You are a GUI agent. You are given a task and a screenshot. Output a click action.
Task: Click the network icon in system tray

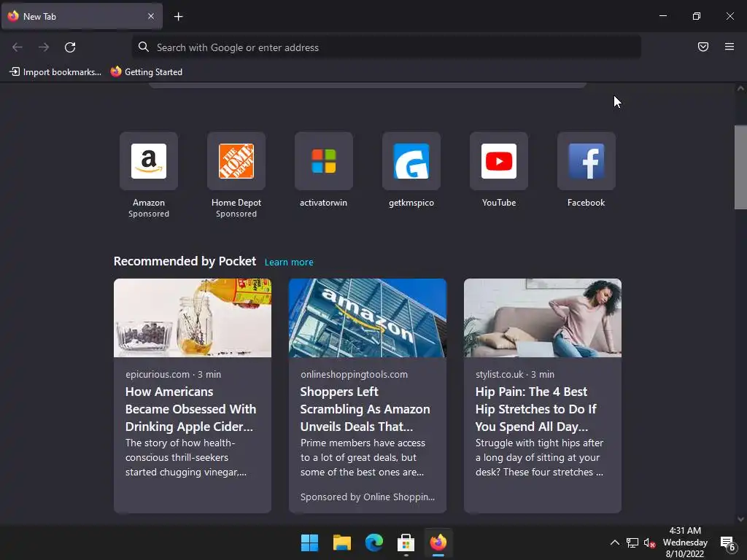point(632,542)
